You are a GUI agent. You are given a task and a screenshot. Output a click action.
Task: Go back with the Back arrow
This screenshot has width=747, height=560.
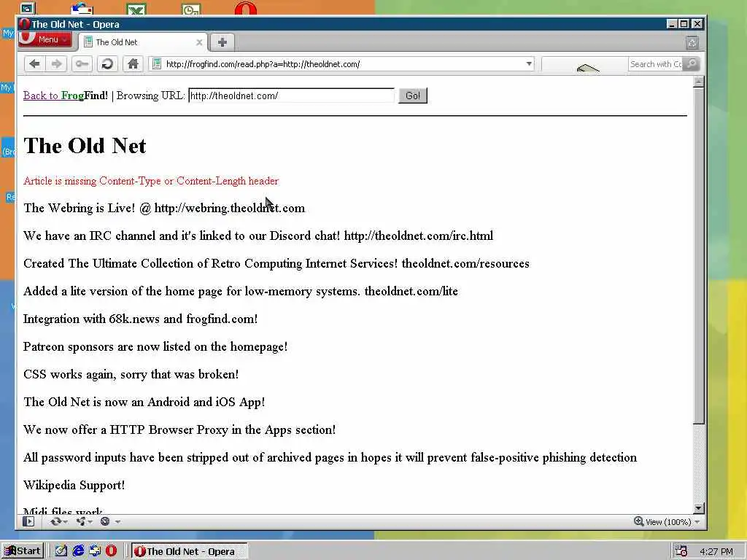click(34, 64)
